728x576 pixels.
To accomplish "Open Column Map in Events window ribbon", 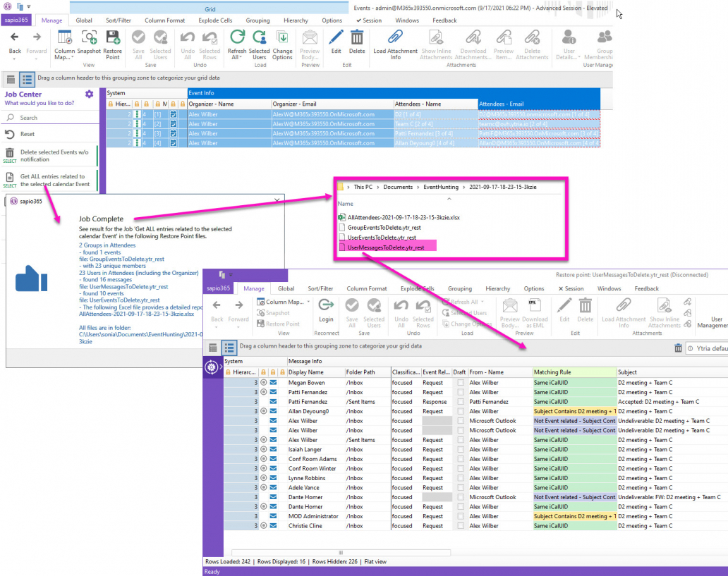I will [x=64, y=45].
